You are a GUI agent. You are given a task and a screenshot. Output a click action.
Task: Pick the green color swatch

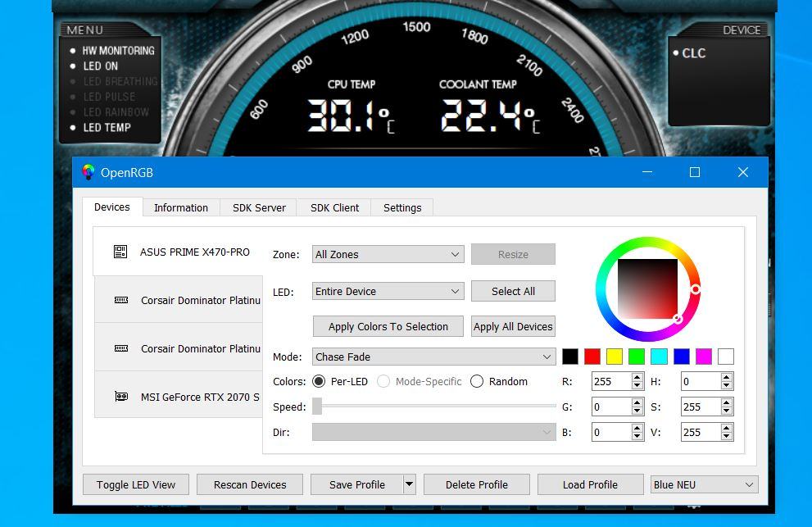[637, 357]
